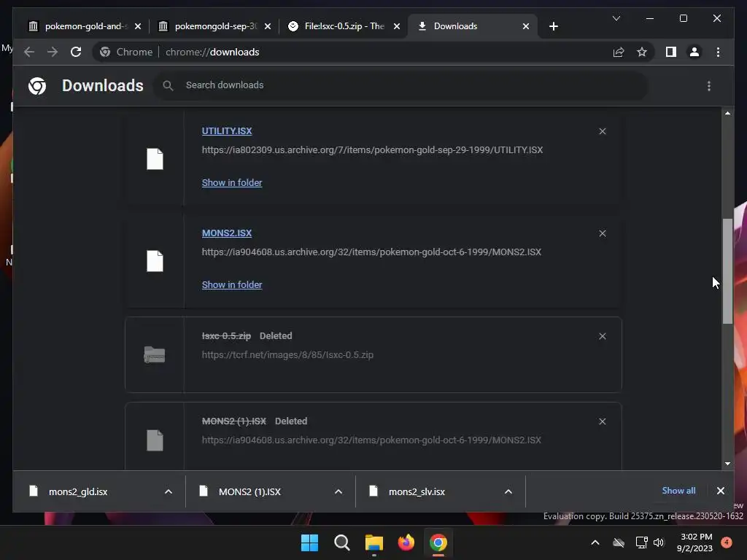Viewport: 747px width, 560px height.
Task: Close the File:lsxc-0.5.zip tab
Action: point(396,26)
